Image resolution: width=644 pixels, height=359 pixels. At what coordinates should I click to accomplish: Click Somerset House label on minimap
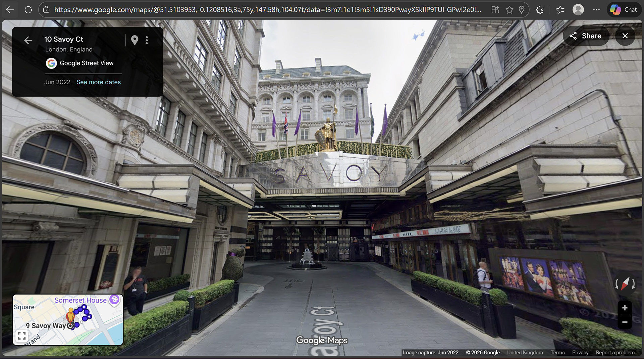coord(80,300)
